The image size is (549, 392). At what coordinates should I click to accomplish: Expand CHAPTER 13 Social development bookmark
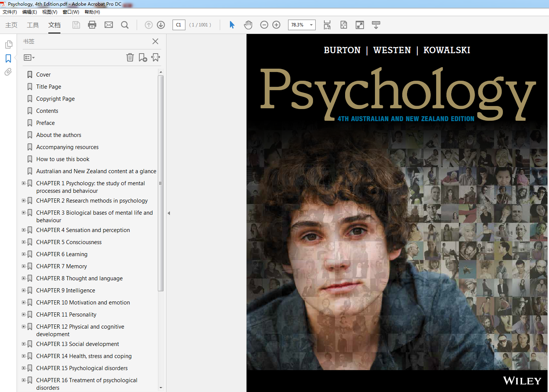click(x=23, y=344)
